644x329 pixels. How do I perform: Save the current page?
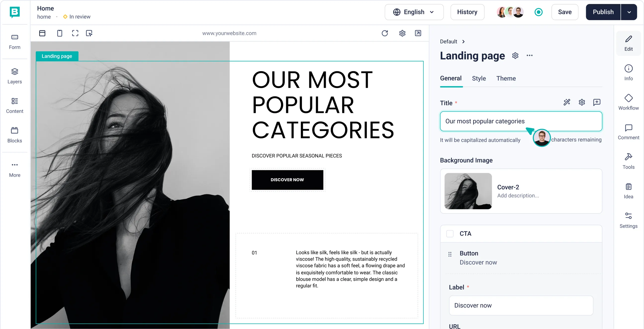[x=565, y=12]
